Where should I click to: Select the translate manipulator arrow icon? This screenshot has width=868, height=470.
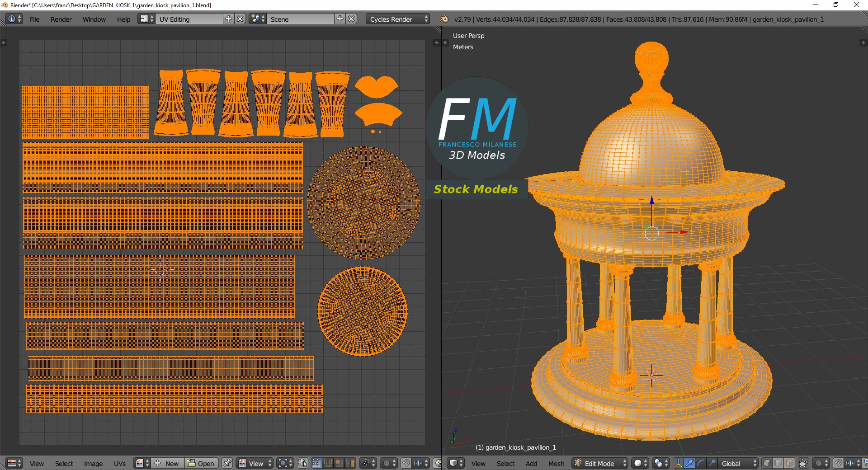click(x=689, y=464)
